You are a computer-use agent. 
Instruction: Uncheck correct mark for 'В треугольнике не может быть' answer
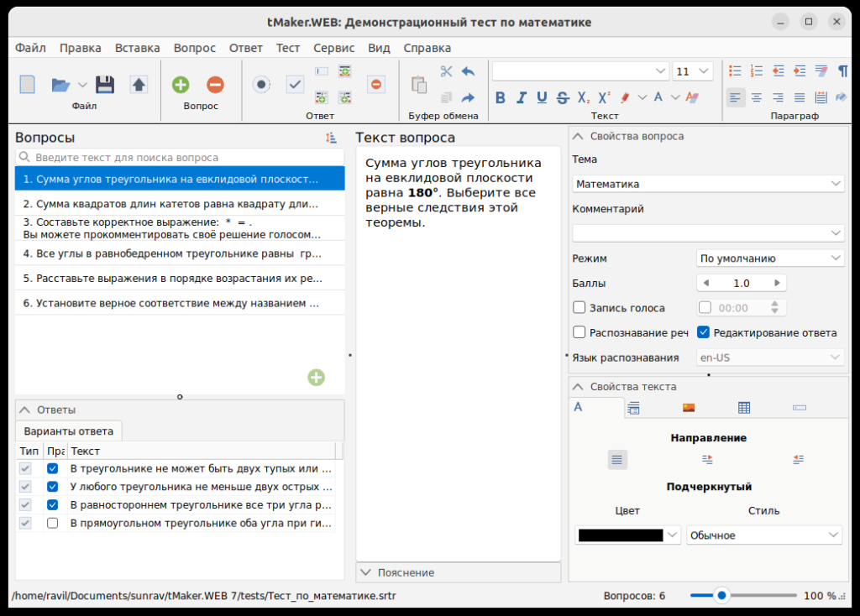click(x=53, y=468)
